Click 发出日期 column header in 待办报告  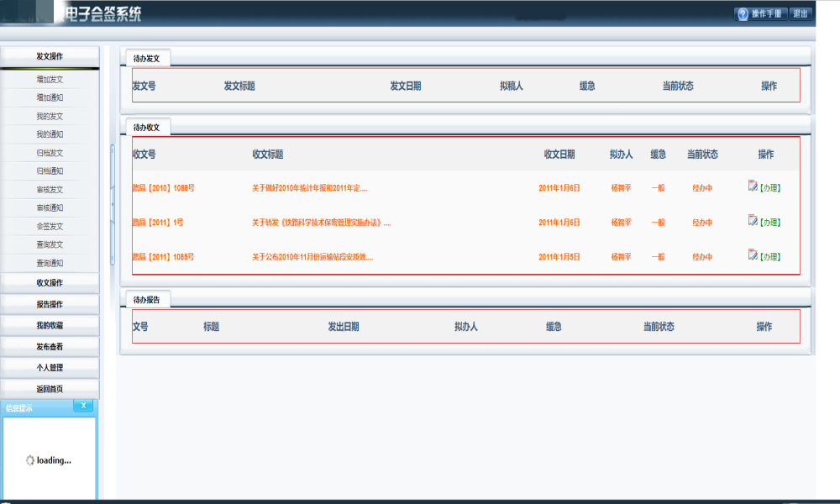[344, 327]
